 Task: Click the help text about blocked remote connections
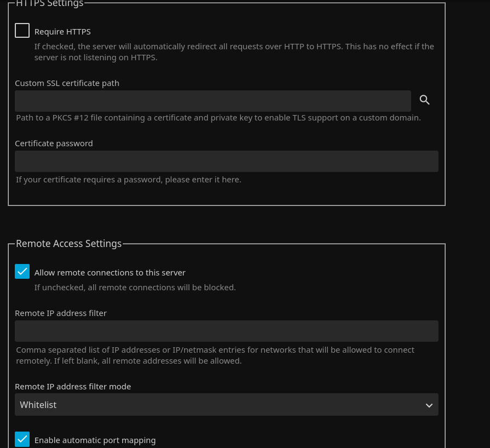135,288
